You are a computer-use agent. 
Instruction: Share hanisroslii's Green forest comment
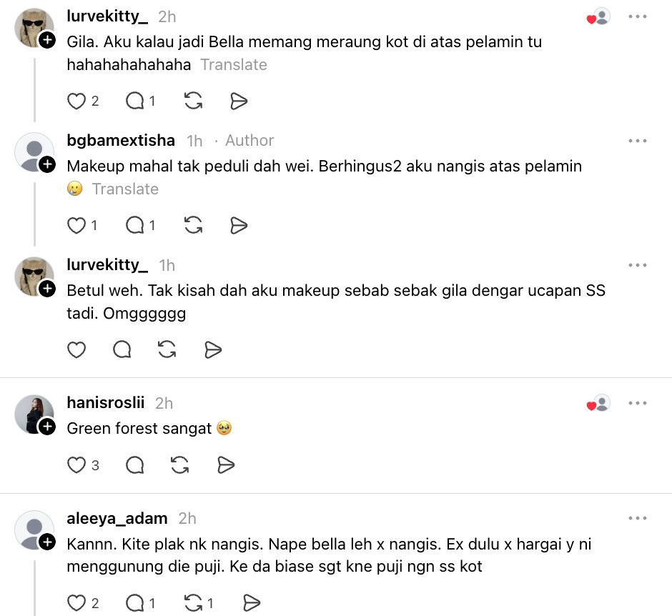pos(226,465)
